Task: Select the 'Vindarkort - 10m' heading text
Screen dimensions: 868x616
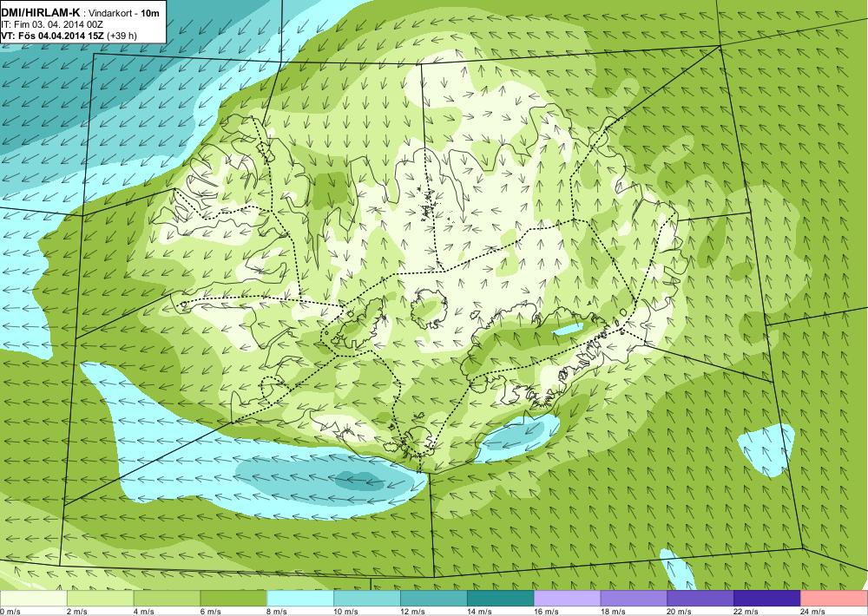Action: (x=124, y=12)
